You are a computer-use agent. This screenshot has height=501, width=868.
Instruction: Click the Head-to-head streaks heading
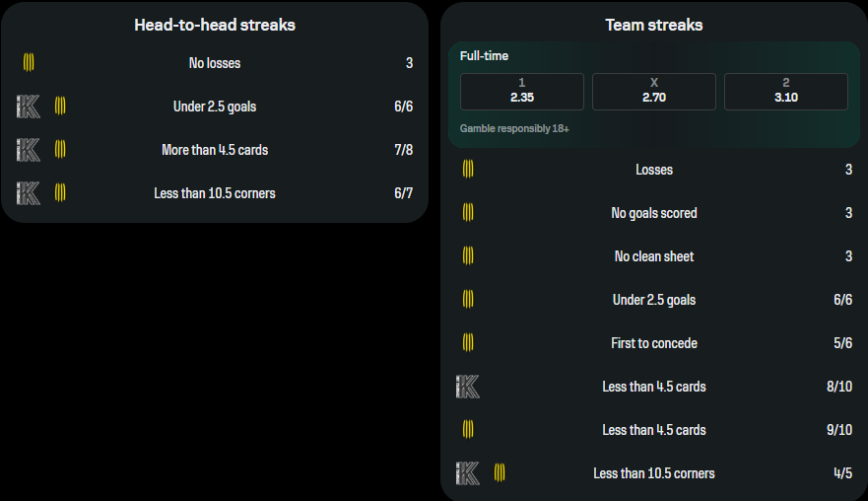click(215, 26)
